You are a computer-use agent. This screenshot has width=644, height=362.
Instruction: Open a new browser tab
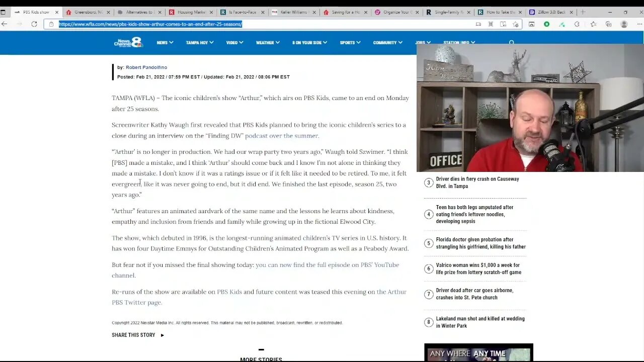583,12
